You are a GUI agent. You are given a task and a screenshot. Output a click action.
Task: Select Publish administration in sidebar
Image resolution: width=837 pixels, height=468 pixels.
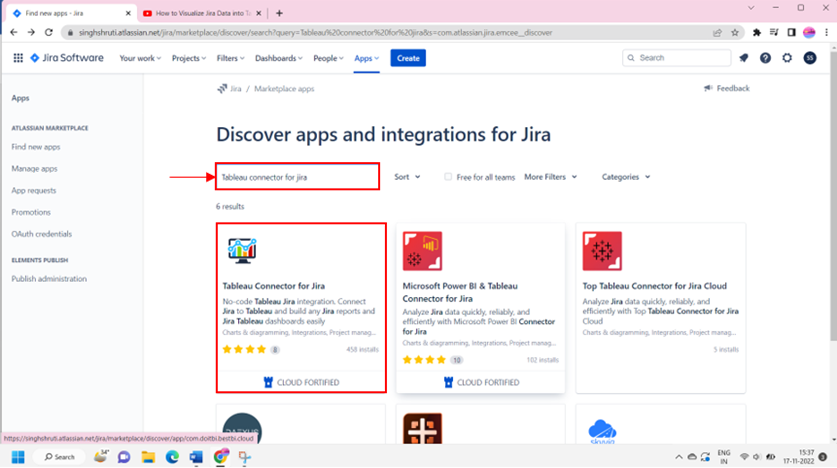pos(49,279)
